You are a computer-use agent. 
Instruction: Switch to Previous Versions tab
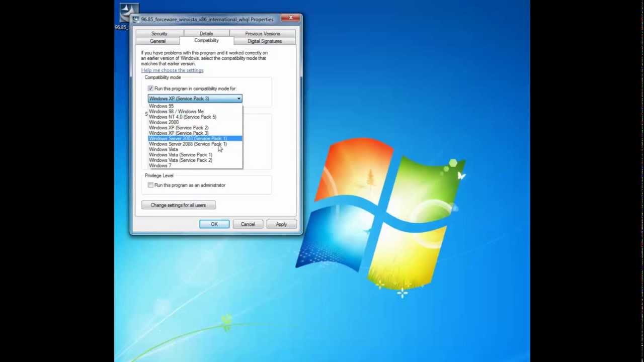click(263, 34)
